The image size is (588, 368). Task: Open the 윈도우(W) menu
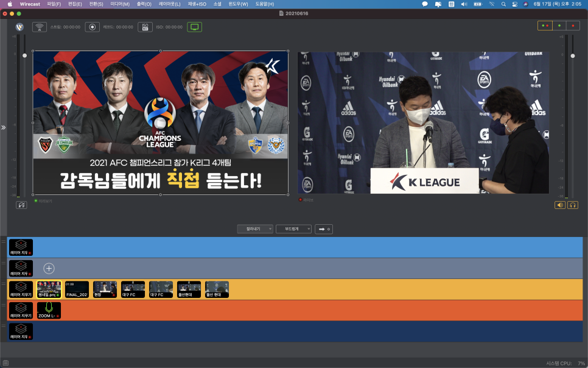tap(238, 4)
